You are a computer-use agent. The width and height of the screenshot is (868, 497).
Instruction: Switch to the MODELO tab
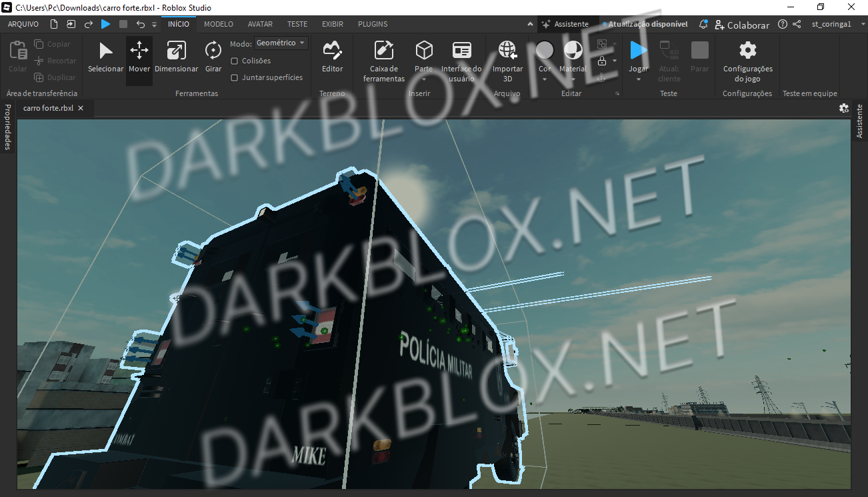(219, 24)
